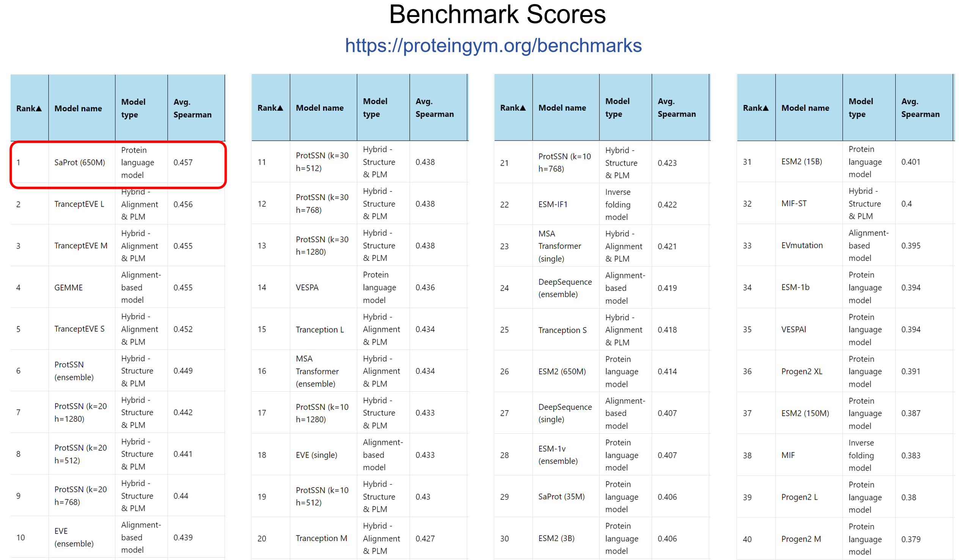Click Model name header in first table
963x560 pixels.
point(78,108)
